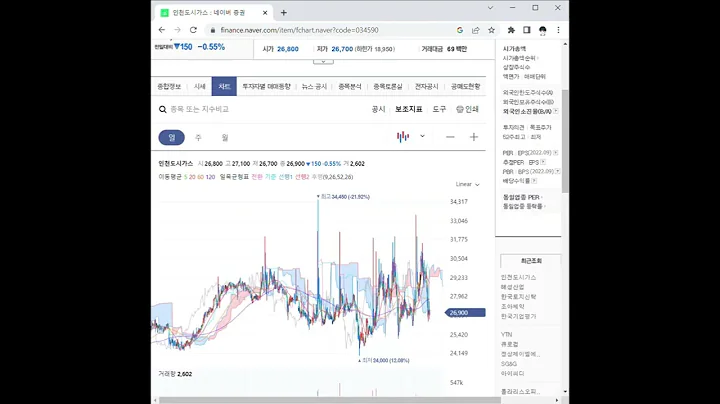Toggle the browser side panel icon
This screenshot has height=404, width=720.
(x=527, y=30)
